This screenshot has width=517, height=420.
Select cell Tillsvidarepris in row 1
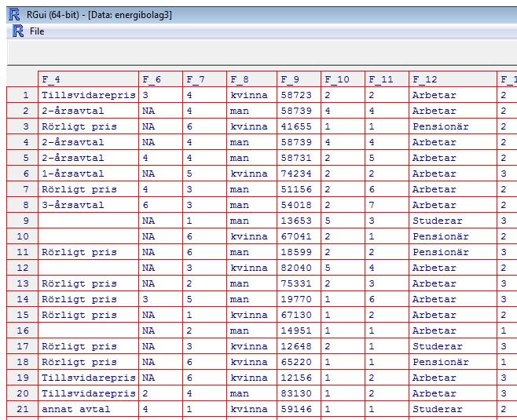(88, 95)
